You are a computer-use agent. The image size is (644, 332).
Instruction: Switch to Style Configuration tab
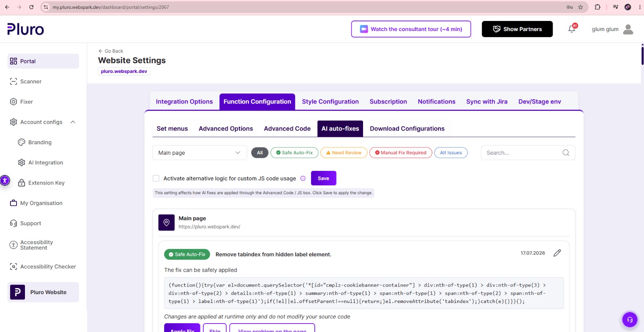(330, 102)
